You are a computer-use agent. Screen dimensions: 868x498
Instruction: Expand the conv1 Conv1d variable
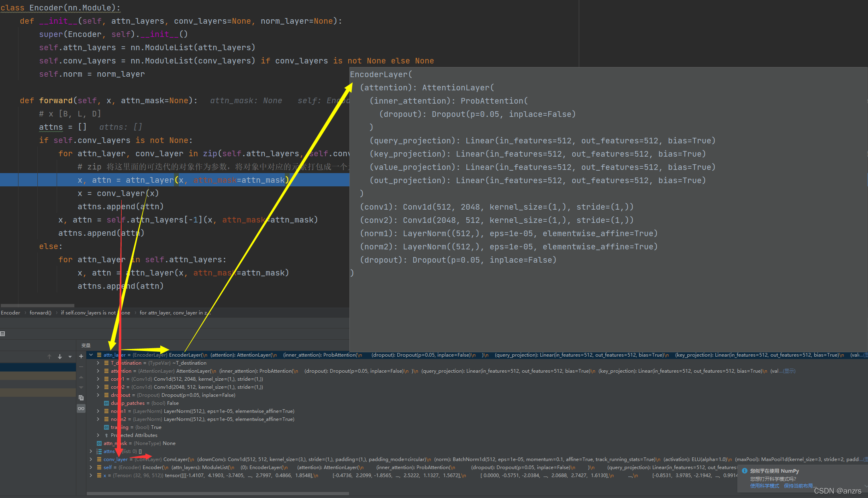point(98,379)
